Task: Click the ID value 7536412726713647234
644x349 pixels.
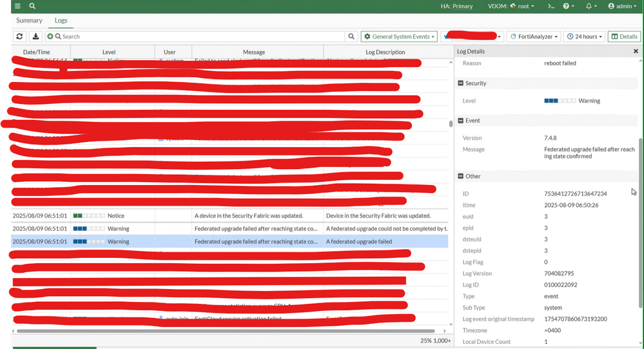Action: pos(576,194)
